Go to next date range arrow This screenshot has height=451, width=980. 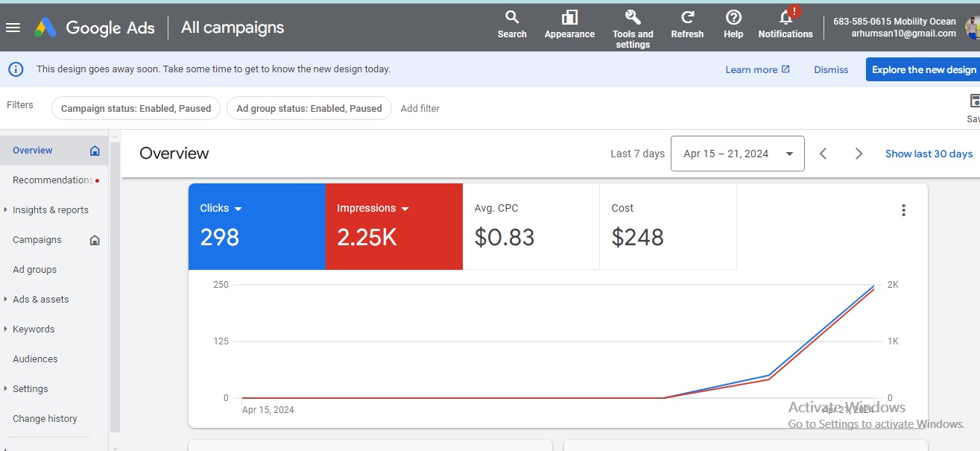tap(859, 154)
